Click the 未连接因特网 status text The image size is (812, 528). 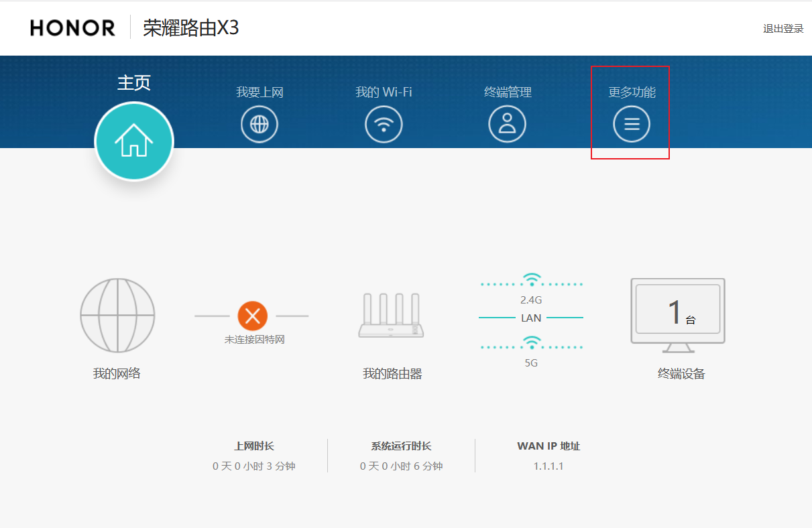coord(254,340)
